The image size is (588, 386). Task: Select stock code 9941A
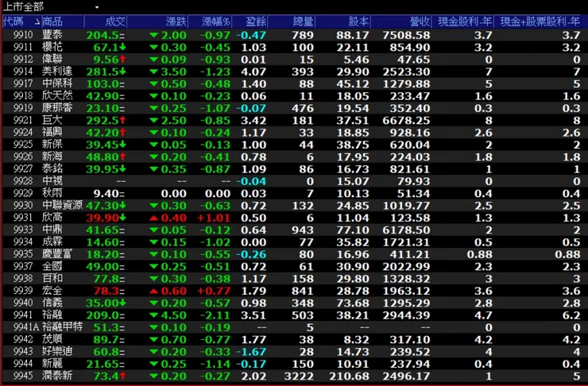point(26,327)
